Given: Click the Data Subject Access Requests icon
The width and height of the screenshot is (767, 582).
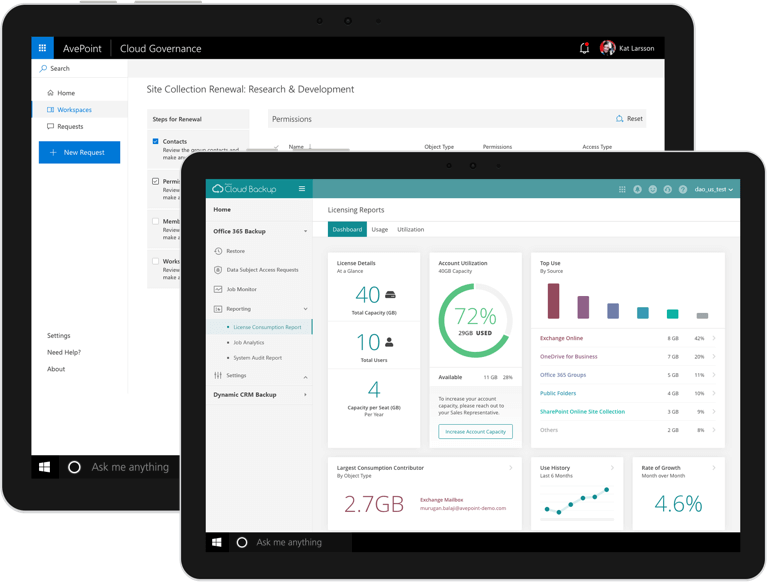Looking at the screenshot, I should pyautogui.click(x=218, y=270).
